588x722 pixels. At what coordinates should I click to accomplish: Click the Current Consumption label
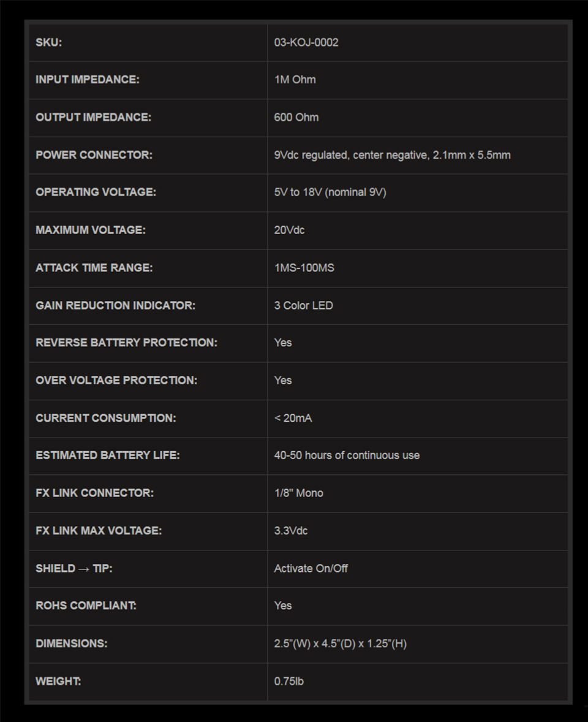pos(105,418)
